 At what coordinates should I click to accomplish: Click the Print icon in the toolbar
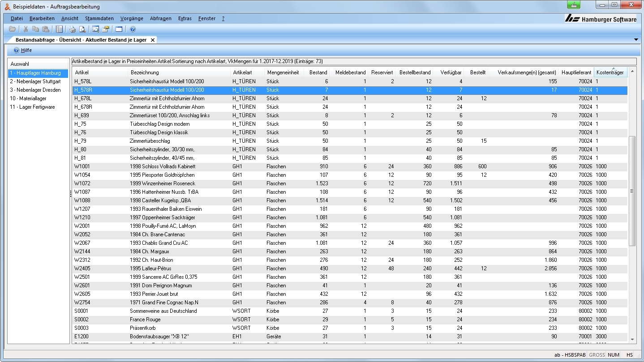72,29
